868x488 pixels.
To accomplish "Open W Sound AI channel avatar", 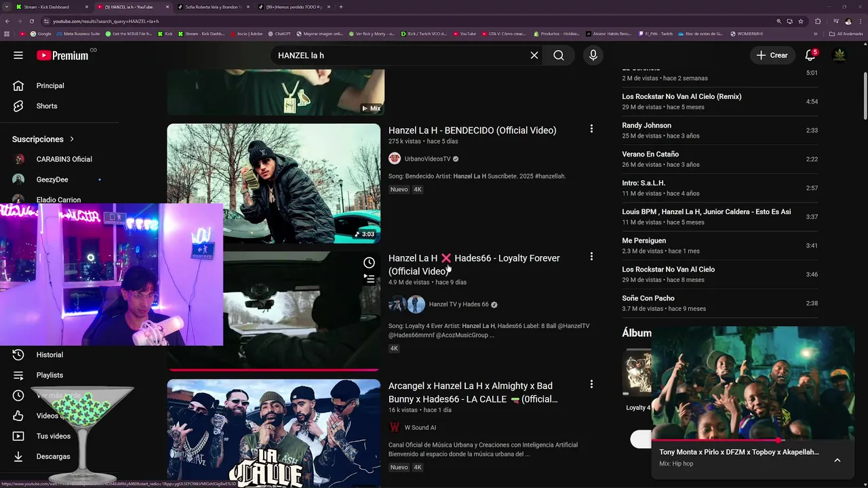I will [395, 428].
